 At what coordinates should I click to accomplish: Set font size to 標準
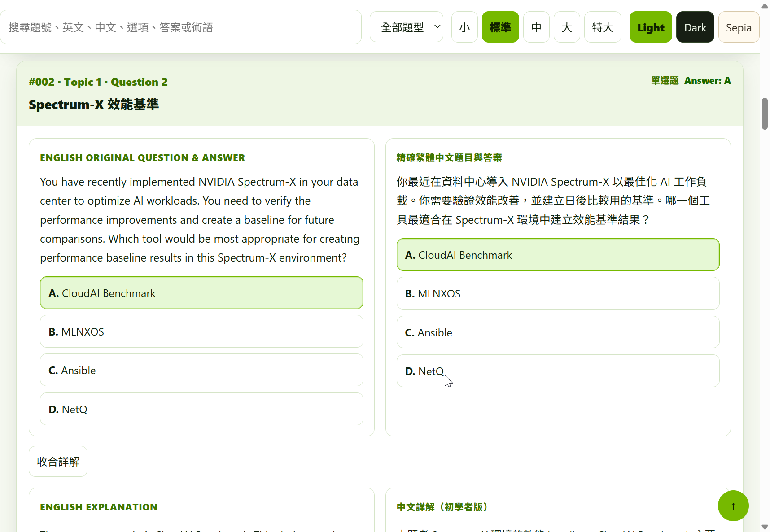500,27
